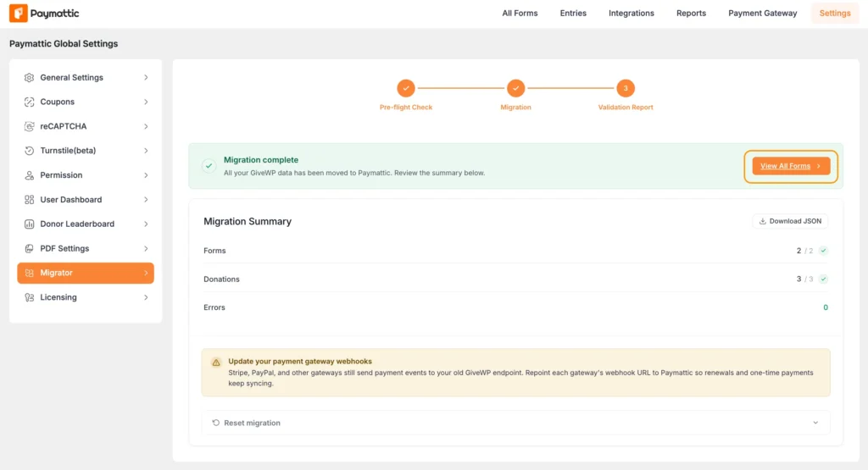868x470 pixels.
Task: Click the Migrator sidebar icon
Action: coord(30,274)
